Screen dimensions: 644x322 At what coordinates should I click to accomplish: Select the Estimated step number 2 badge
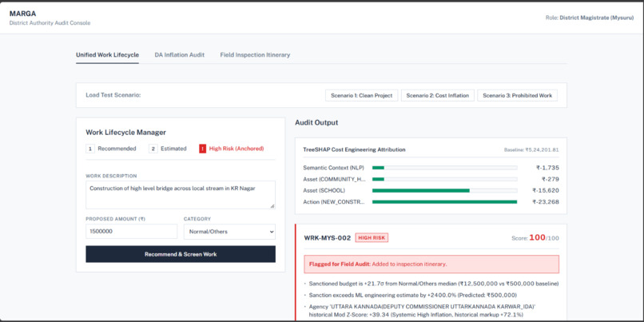point(153,149)
